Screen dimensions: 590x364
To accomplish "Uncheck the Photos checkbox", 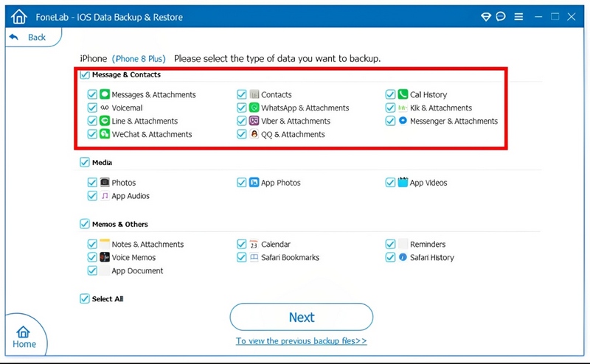I will coord(92,183).
